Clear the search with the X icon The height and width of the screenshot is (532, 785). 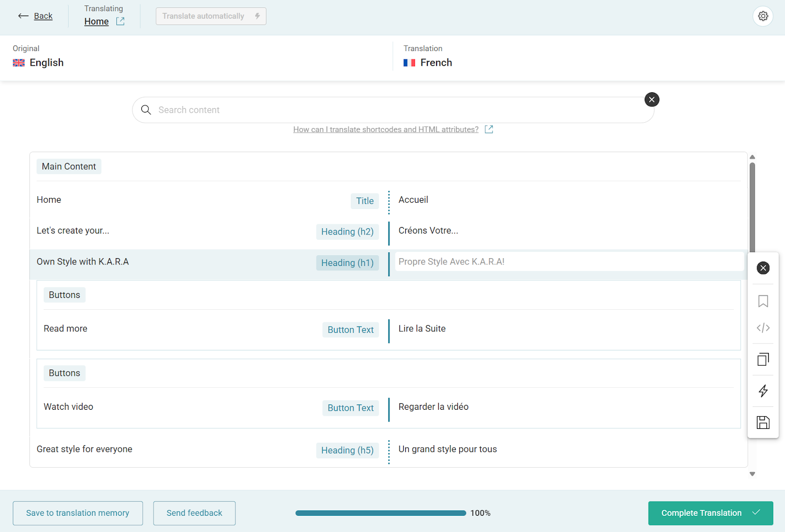coord(652,100)
